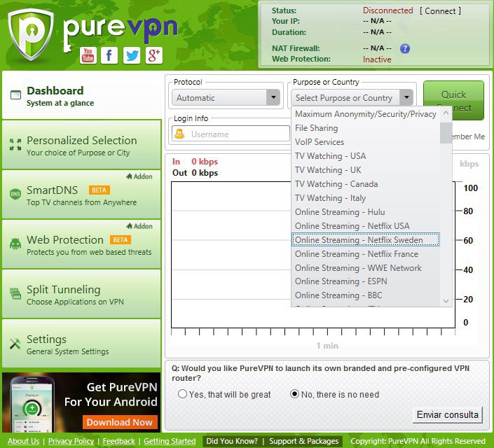Open the Twitter bird icon

pyautogui.click(x=132, y=55)
